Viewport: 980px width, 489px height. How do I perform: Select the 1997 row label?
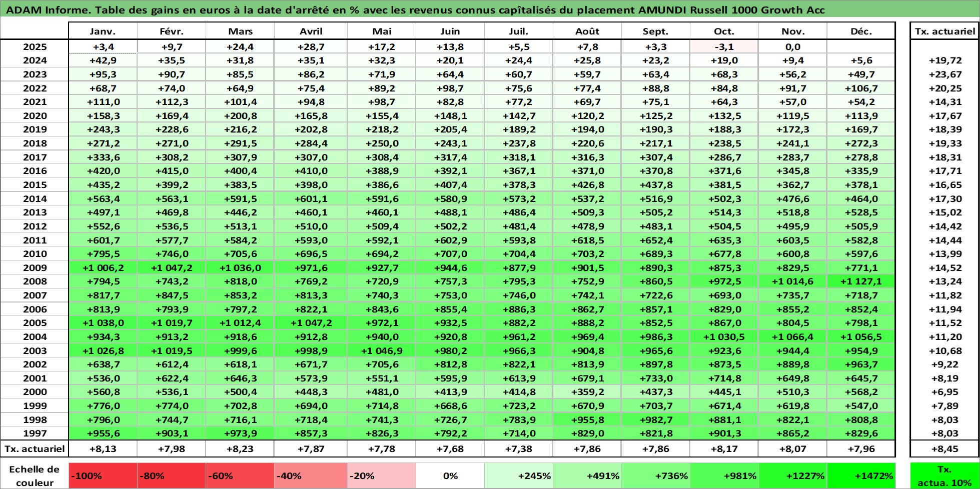(35, 433)
